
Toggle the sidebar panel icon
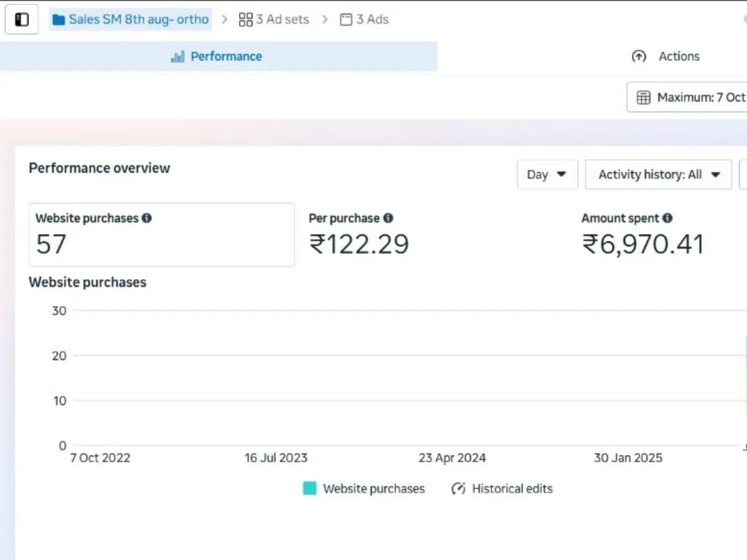point(22,19)
